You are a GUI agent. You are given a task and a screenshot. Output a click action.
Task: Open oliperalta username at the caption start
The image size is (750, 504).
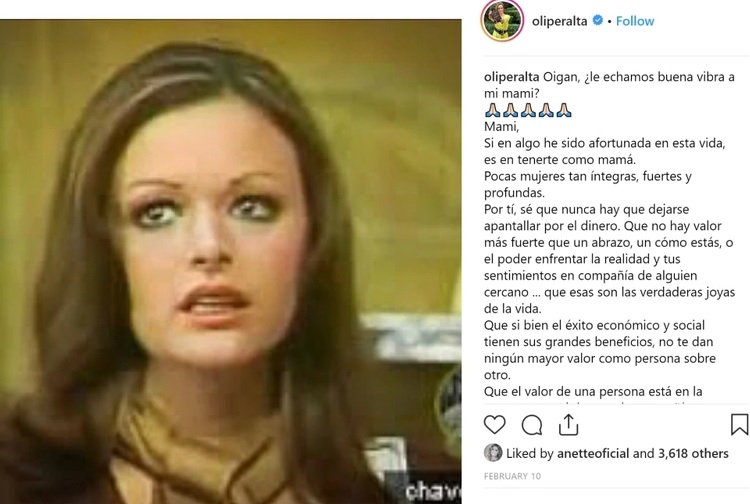(512, 77)
